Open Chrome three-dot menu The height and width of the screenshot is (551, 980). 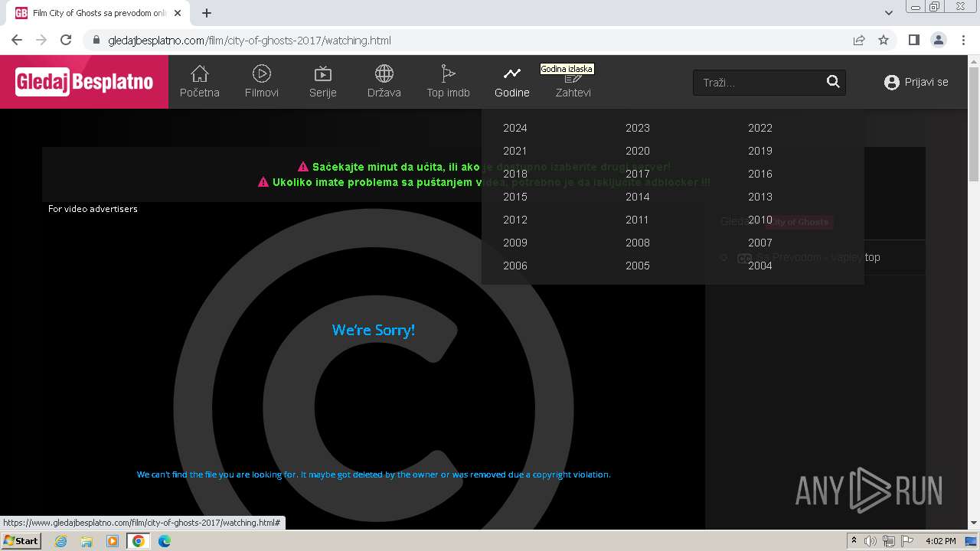point(962,41)
